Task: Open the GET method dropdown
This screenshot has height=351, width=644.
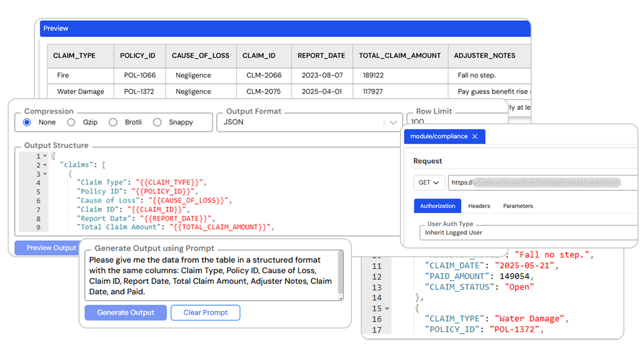Action: pyautogui.click(x=429, y=183)
